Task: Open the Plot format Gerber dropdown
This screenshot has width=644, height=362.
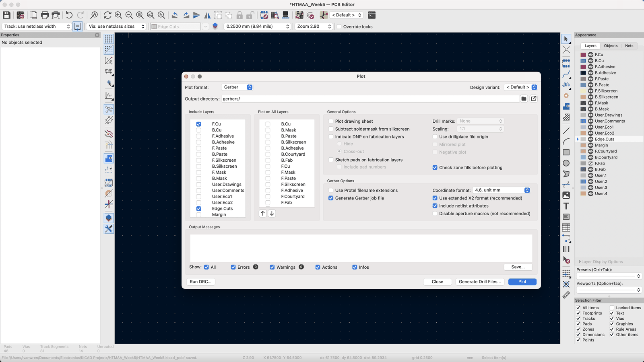Action: tap(237, 87)
